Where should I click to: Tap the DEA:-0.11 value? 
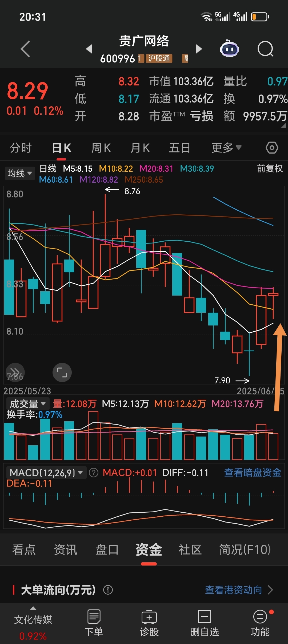[29, 484]
